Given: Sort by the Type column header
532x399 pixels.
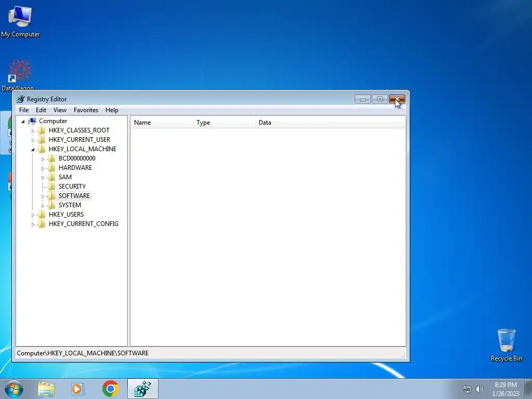Looking at the screenshot, I should coord(224,123).
